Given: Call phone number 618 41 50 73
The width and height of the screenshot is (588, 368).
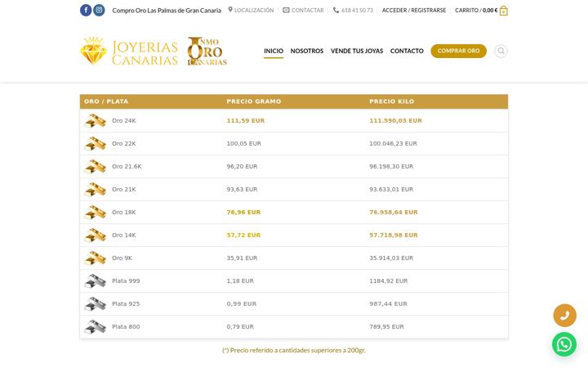Looking at the screenshot, I should click(x=353, y=10).
